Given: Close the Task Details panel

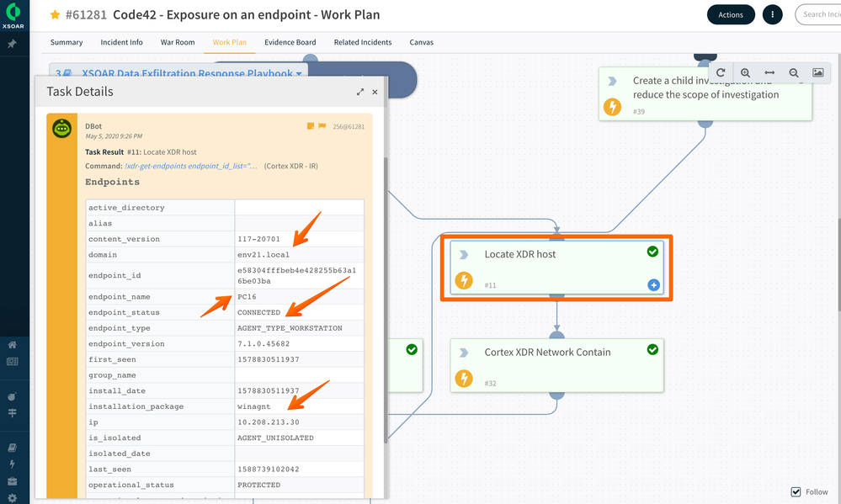Looking at the screenshot, I should pos(375,92).
